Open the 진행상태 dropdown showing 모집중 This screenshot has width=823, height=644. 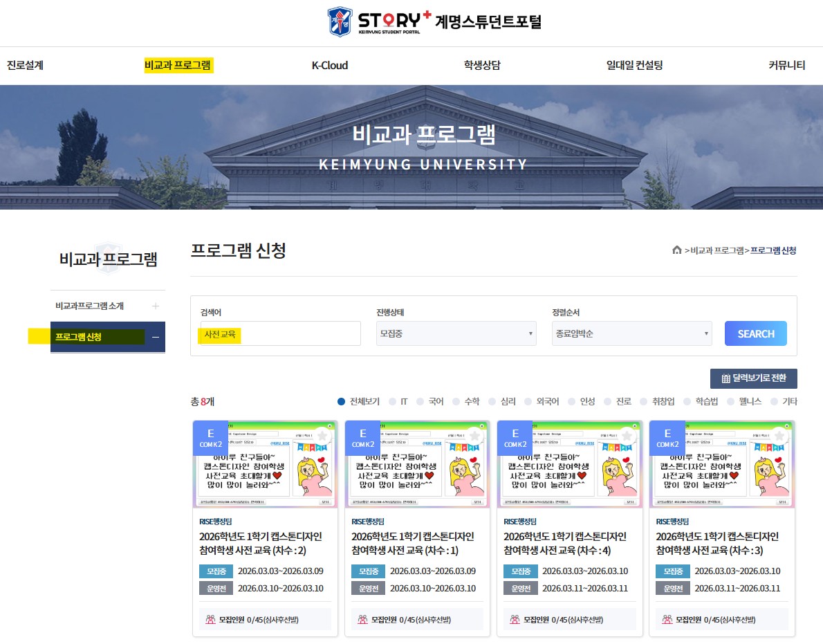456,333
